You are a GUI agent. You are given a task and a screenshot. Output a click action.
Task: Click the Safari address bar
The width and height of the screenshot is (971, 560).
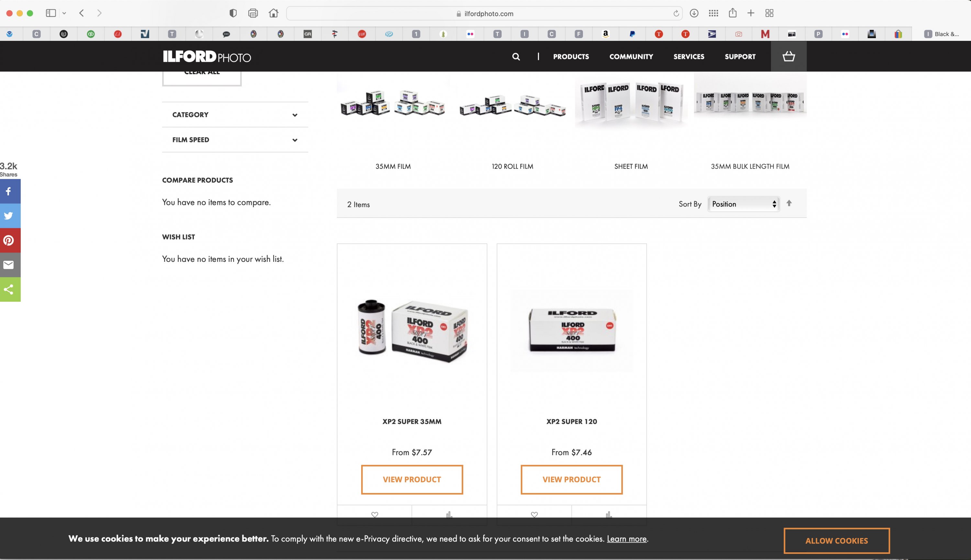pyautogui.click(x=484, y=14)
